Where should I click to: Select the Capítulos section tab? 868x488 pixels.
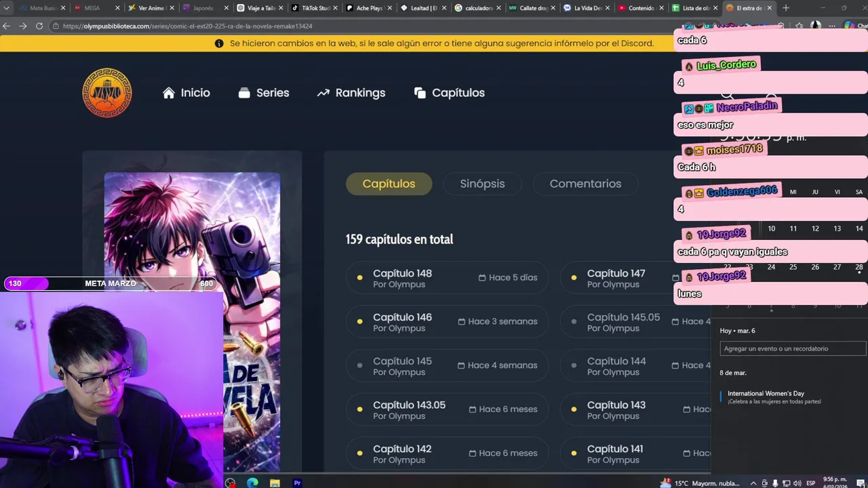389,184
